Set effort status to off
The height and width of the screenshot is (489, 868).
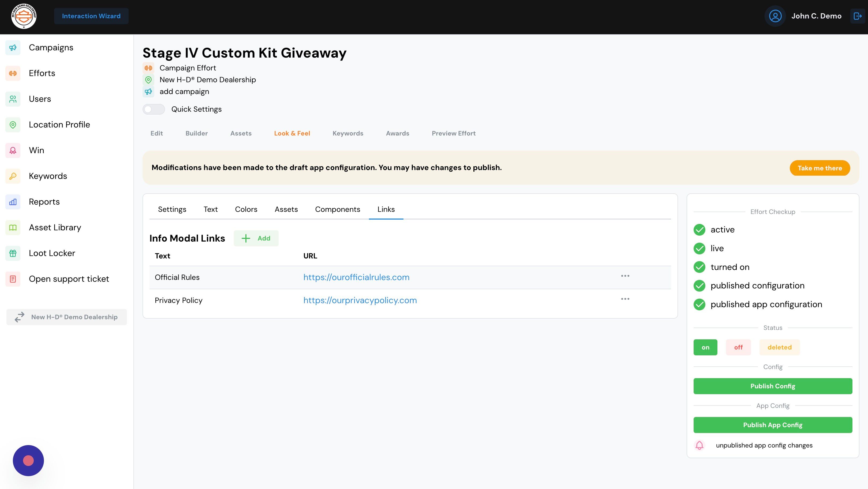coord(738,347)
